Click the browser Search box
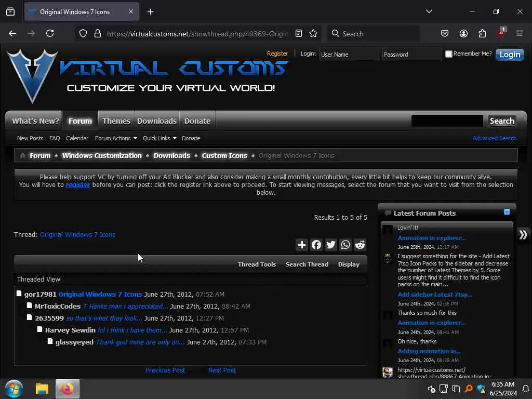This screenshot has width=532, height=399. coord(373,34)
